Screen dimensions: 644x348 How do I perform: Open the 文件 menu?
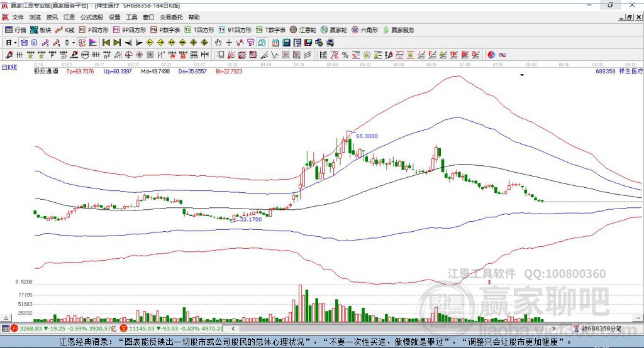18,17
